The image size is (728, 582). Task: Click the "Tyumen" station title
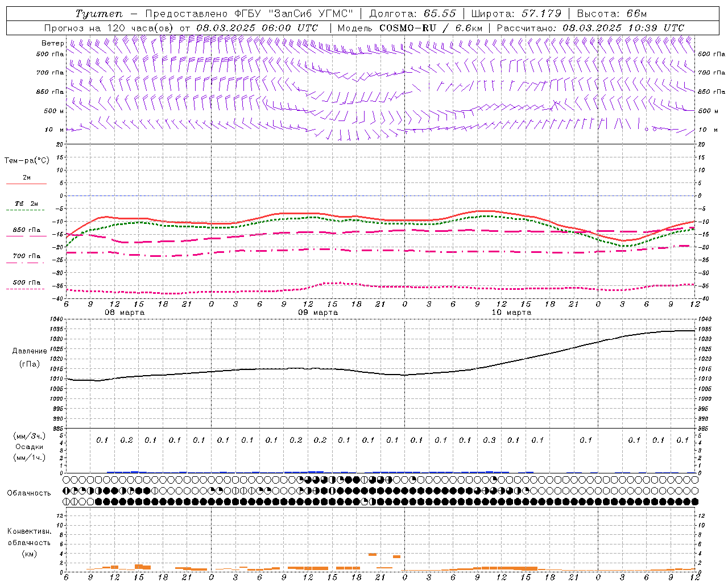point(99,14)
